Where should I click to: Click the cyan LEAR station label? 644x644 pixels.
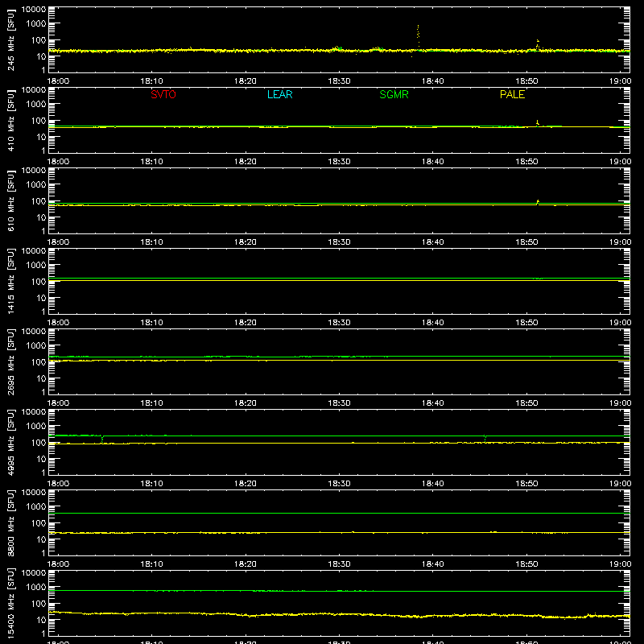pos(279,94)
